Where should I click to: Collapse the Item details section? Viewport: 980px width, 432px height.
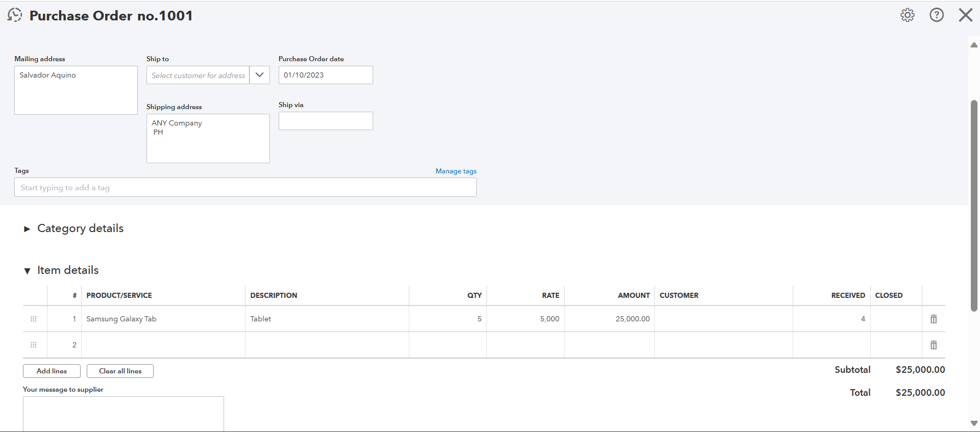pyautogui.click(x=28, y=271)
